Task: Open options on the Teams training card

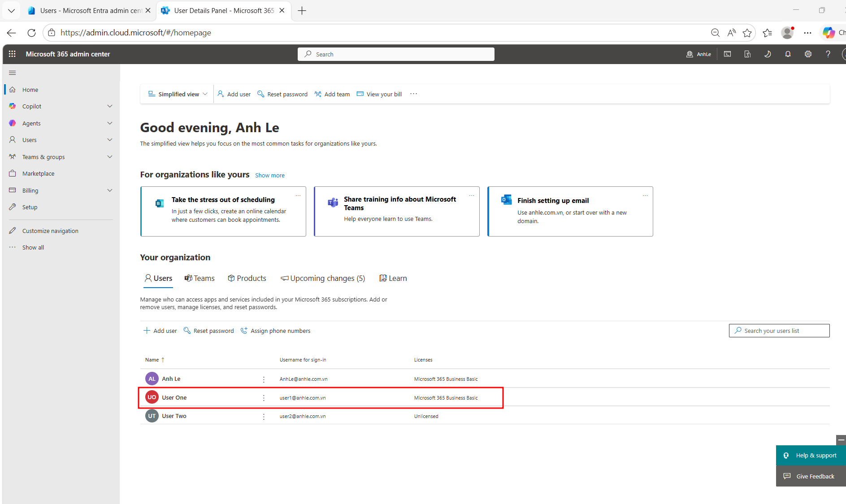Action: [x=472, y=195]
